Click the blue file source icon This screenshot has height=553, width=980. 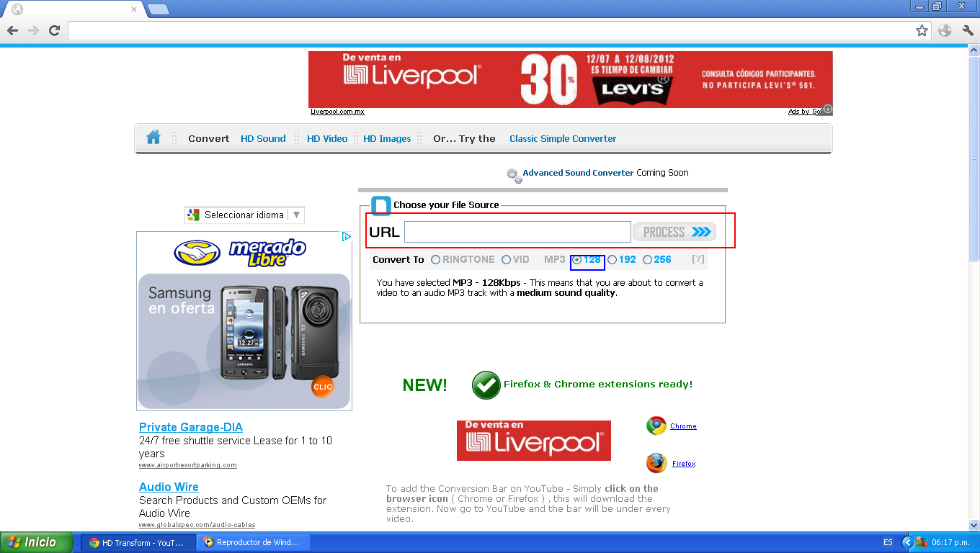(x=381, y=205)
